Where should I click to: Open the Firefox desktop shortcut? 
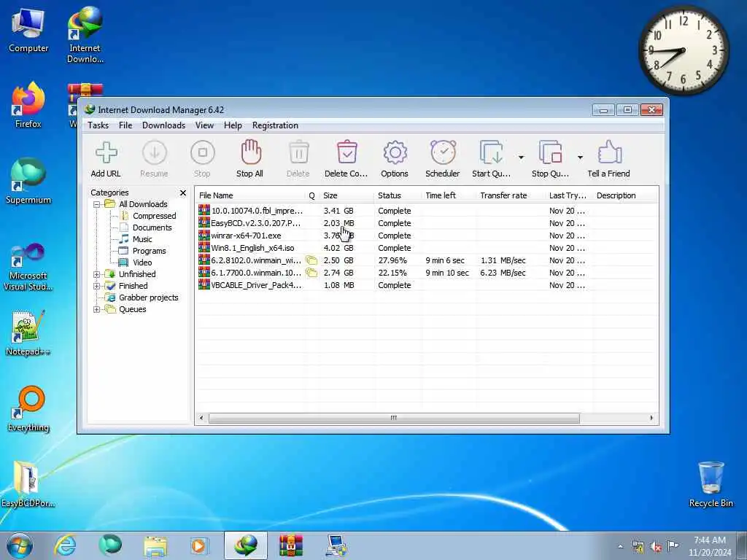28,105
